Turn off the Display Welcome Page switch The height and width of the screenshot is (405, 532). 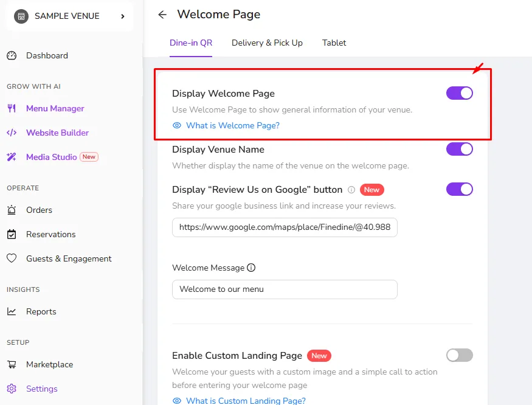pyautogui.click(x=460, y=93)
